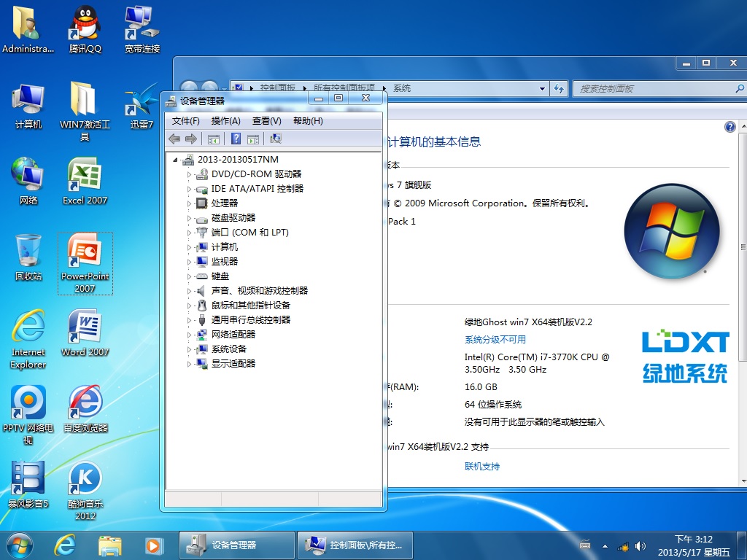747x560 pixels.
Task: Expand the DVD/CD-ROM 驱动器 node
Action: click(x=189, y=175)
